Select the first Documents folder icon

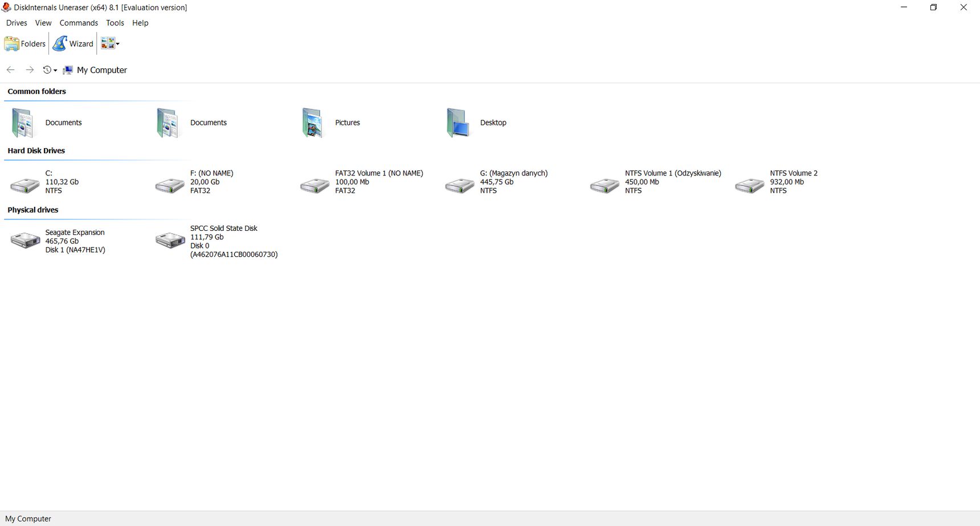[23, 123]
